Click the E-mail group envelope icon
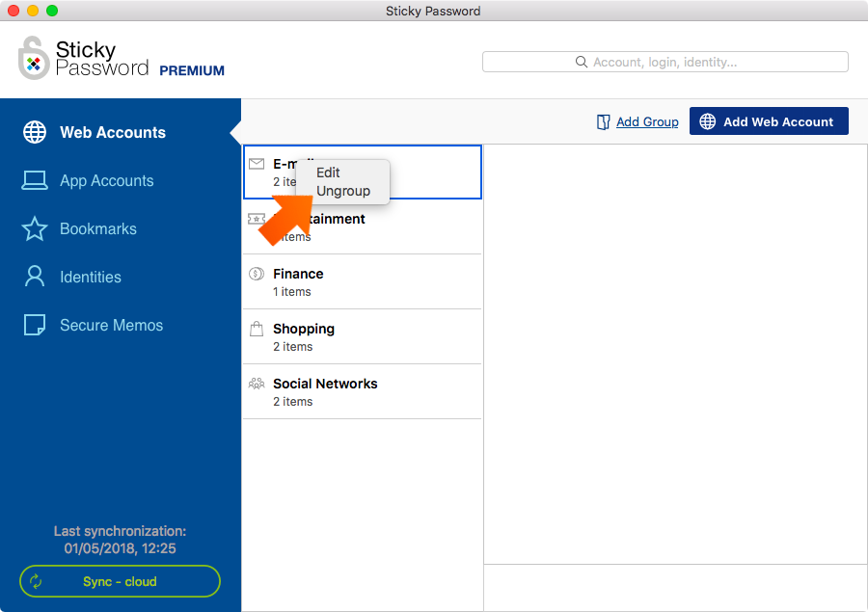 point(257,164)
